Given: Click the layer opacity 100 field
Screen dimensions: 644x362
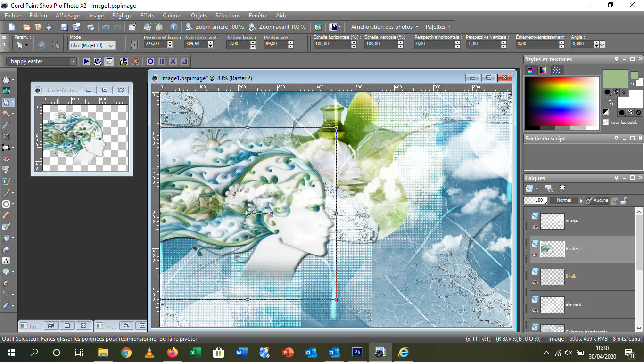Looking at the screenshot, I should coord(536,200).
